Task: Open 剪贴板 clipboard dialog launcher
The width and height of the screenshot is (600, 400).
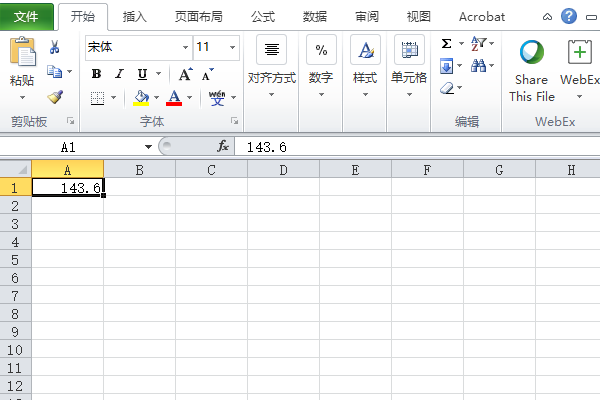Action: coord(70,121)
